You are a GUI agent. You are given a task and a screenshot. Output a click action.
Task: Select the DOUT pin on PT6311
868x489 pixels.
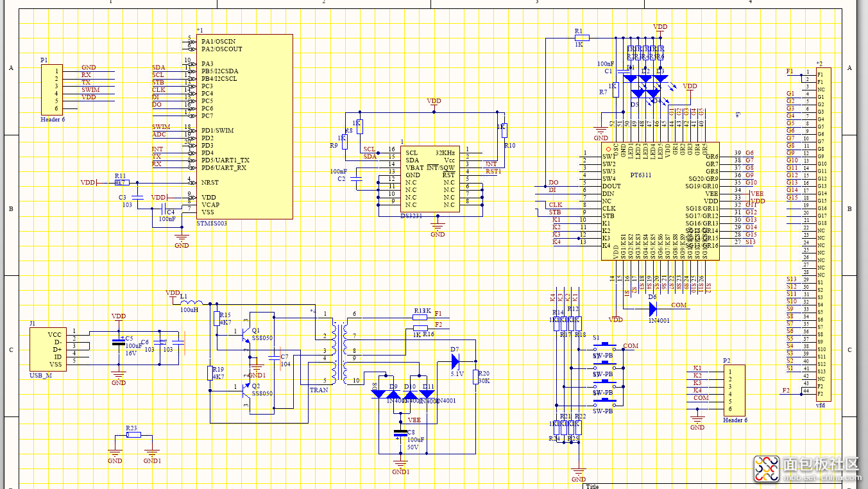(611, 186)
